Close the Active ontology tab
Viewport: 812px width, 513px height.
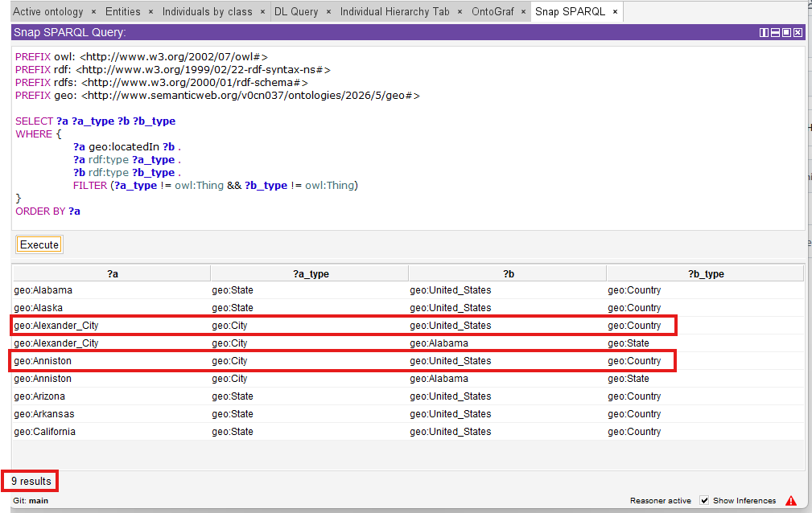[x=93, y=12]
